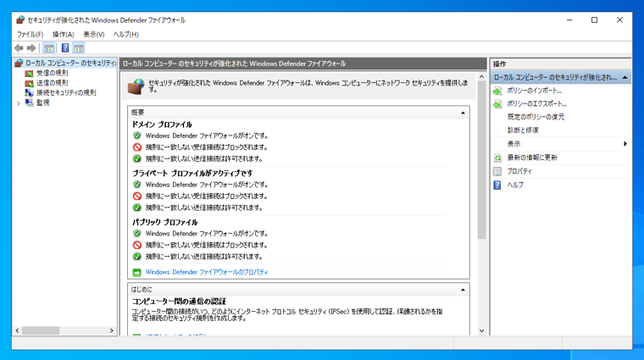Click 受信の規則 tree icon

(x=29, y=74)
